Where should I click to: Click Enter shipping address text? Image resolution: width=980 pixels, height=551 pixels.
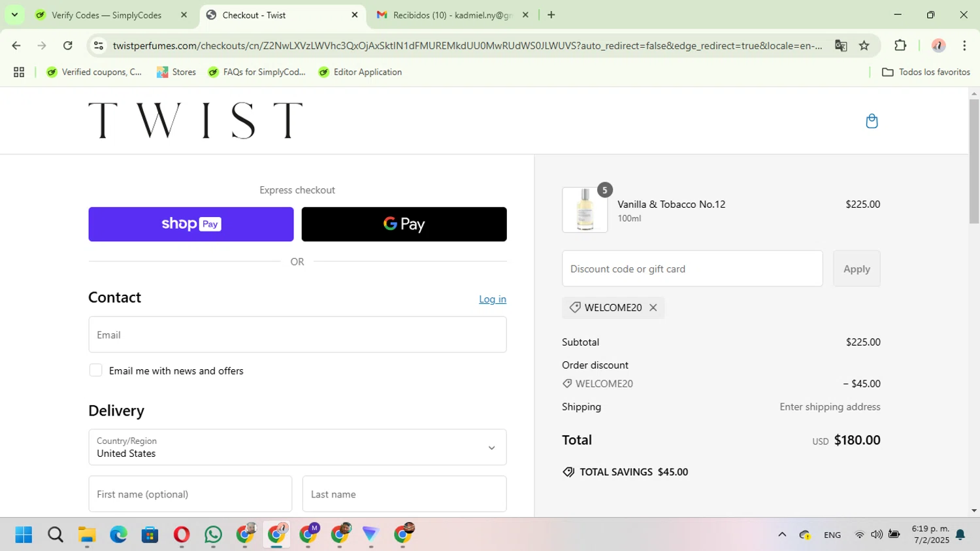pos(830,407)
